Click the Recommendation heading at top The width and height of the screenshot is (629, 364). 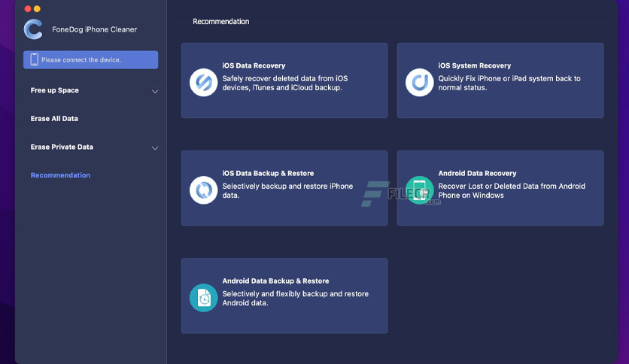[x=220, y=22]
